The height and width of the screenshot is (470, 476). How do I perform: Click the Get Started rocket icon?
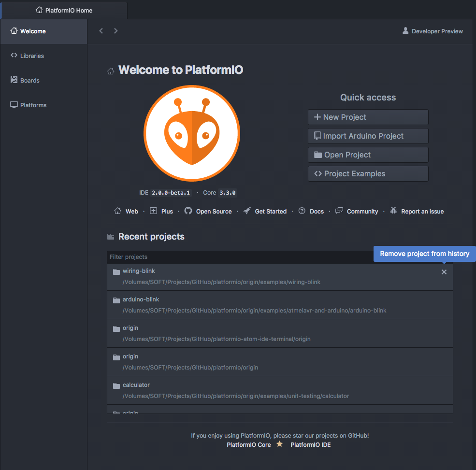coord(247,211)
